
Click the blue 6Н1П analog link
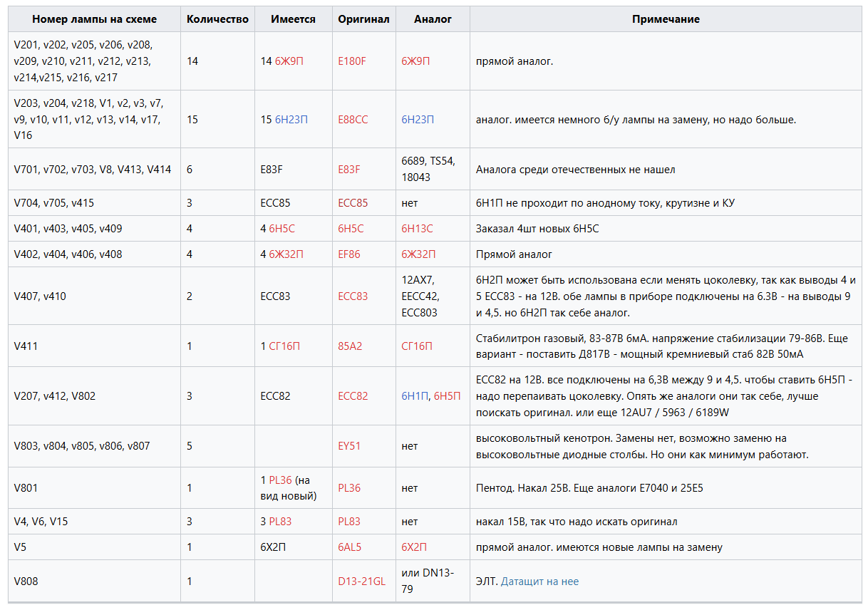(415, 396)
